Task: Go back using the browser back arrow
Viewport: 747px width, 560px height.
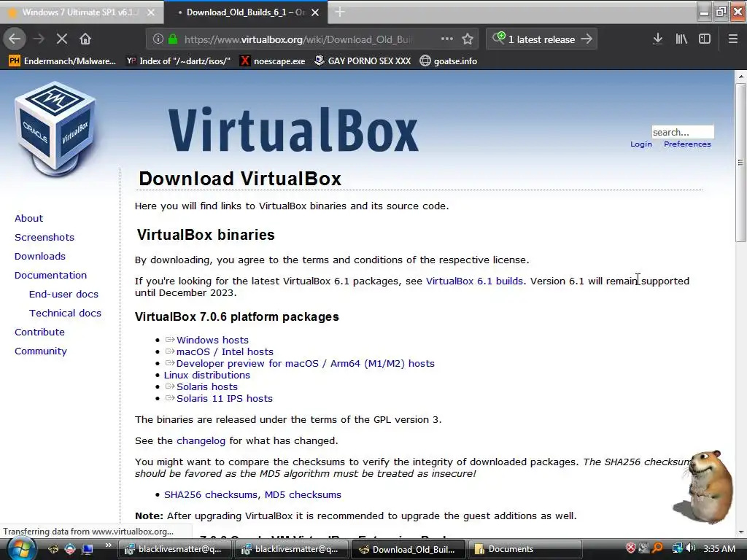Action: pos(15,39)
